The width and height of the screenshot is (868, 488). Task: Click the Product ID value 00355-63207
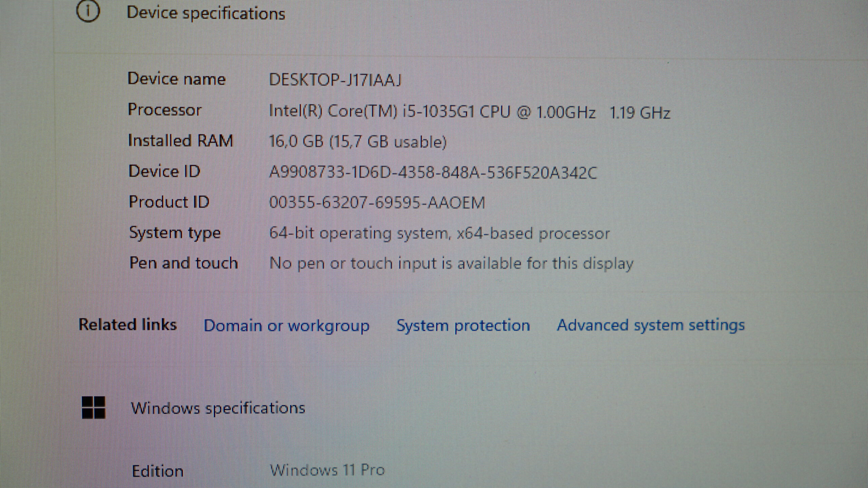click(x=377, y=203)
